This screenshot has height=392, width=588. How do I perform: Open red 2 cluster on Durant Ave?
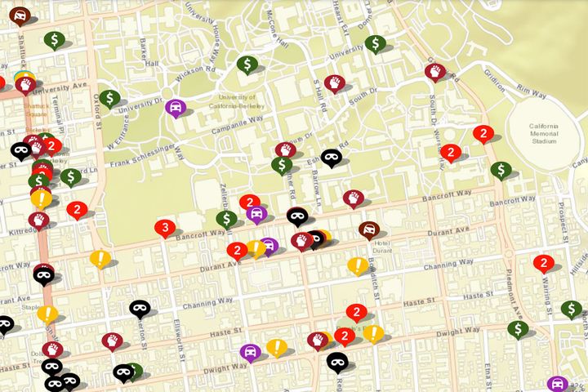click(x=237, y=251)
